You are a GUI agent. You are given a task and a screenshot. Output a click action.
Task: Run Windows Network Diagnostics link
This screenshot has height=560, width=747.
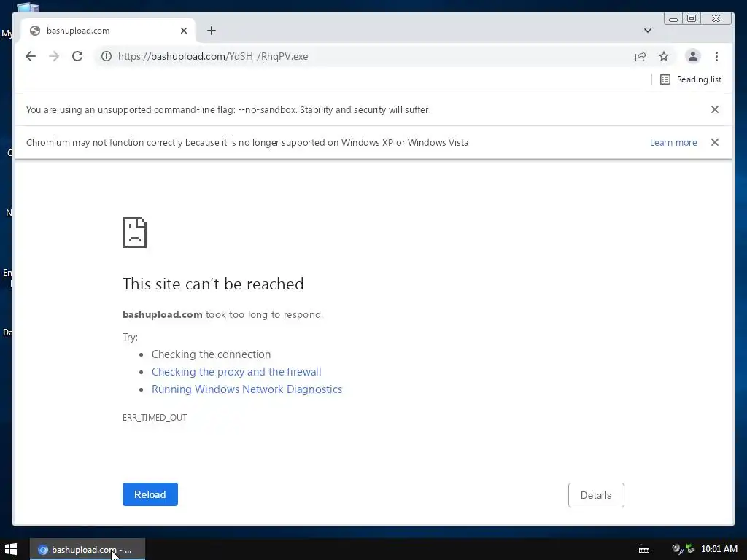click(x=247, y=389)
